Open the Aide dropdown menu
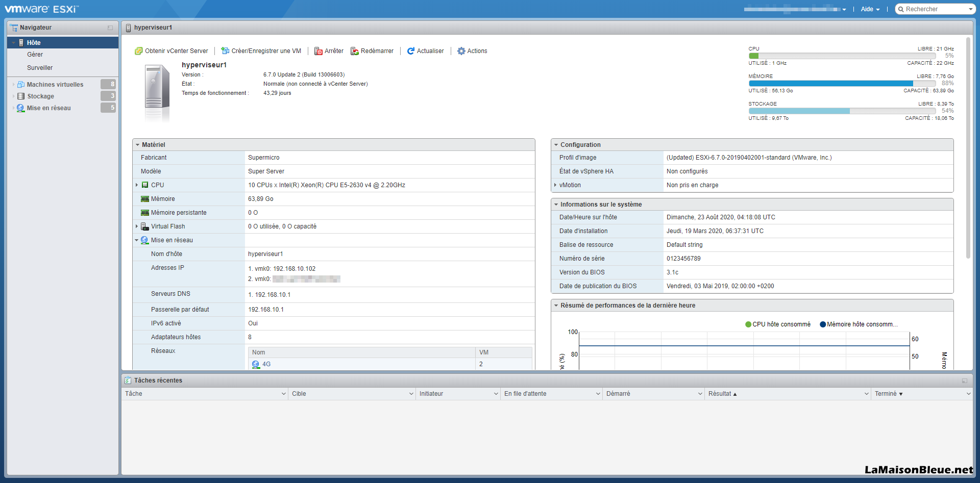The height and width of the screenshot is (483, 980). pos(870,9)
